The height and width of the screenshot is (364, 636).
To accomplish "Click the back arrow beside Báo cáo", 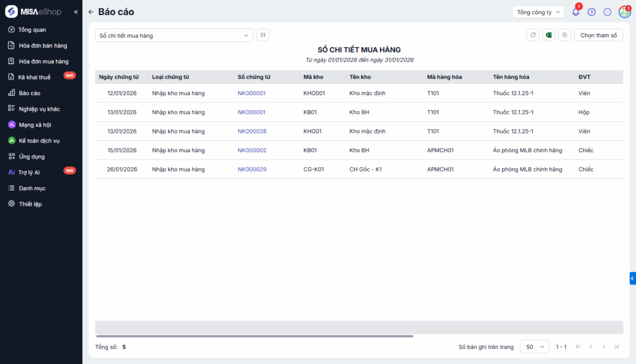I will [91, 12].
